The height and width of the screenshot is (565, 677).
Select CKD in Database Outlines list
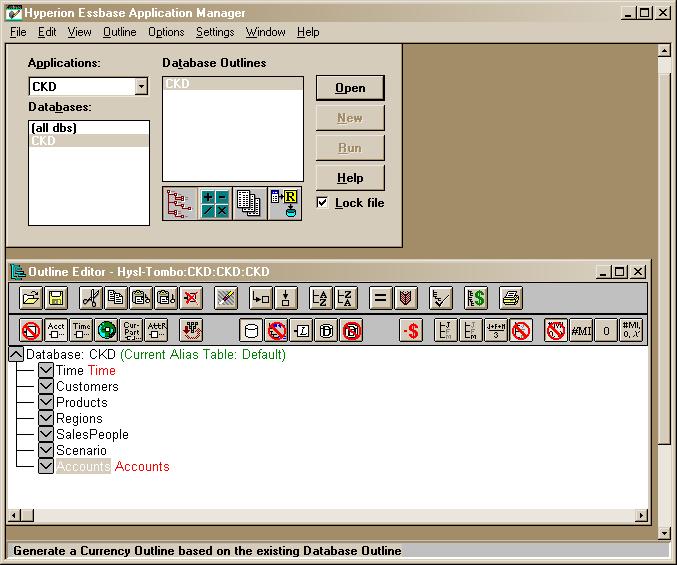point(233,84)
